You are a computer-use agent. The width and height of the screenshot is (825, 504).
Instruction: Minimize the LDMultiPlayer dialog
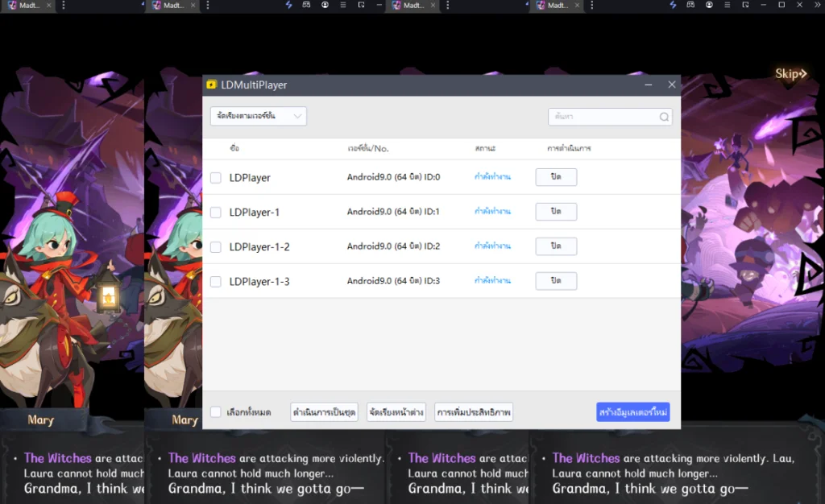[649, 85]
